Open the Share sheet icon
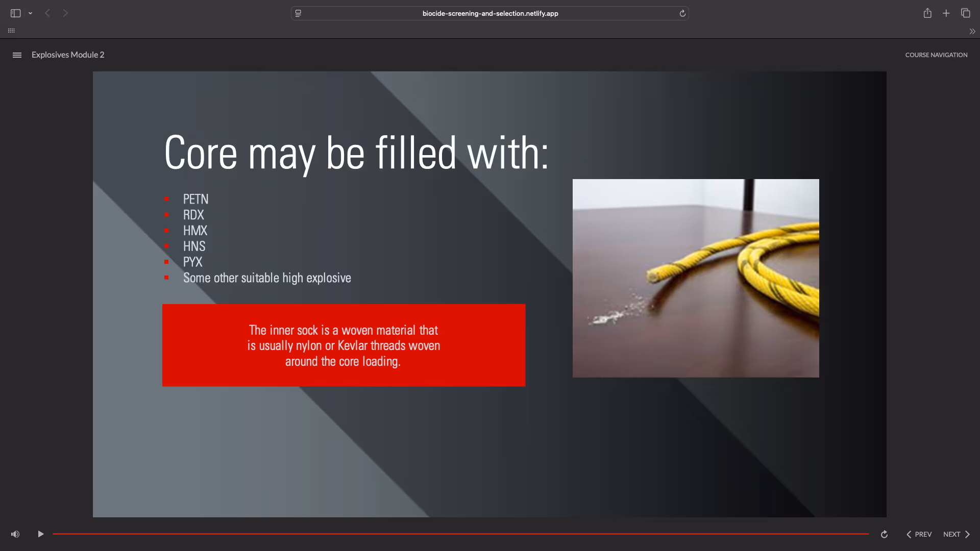This screenshot has height=551, width=980. coord(927,13)
